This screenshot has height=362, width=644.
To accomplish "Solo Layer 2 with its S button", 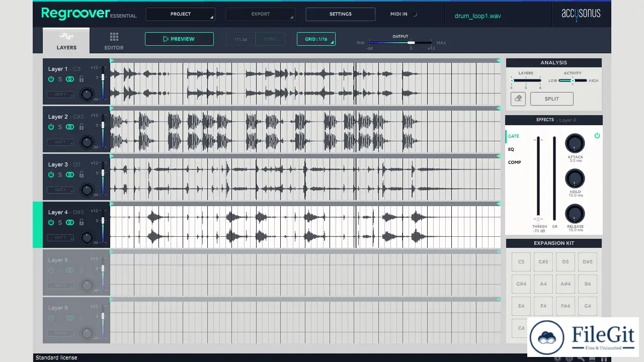I will click(x=60, y=127).
